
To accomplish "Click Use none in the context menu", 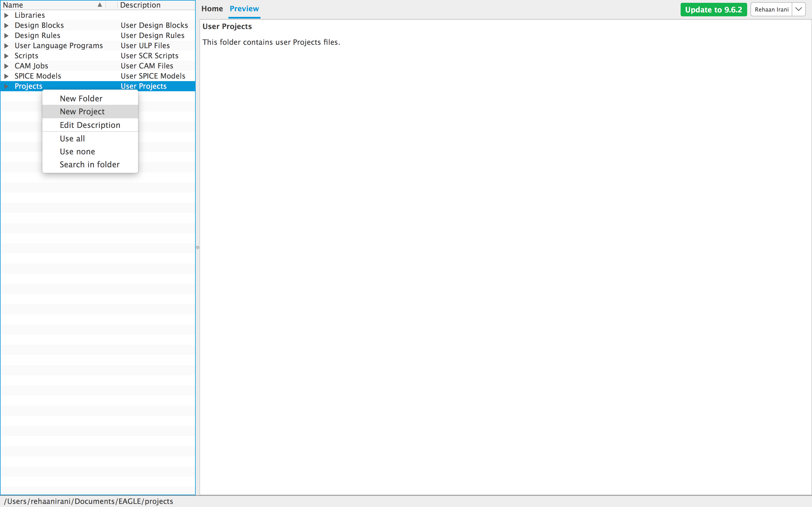I will click(77, 151).
